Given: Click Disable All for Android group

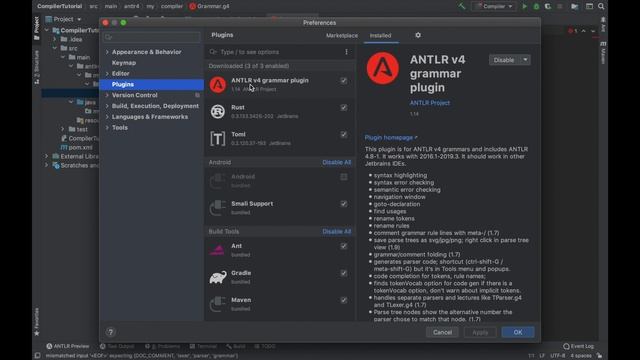Looking at the screenshot, I should point(336,162).
